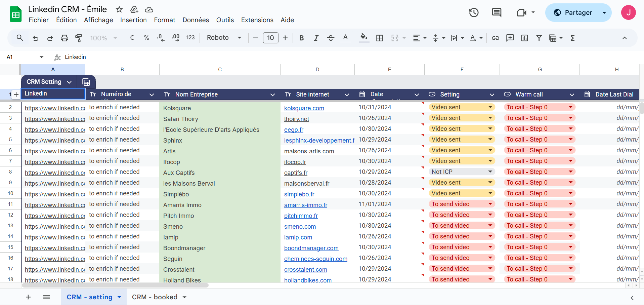Click the insert chart icon
Image resolution: width=644 pixels, height=305 pixels.
click(524, 38)
